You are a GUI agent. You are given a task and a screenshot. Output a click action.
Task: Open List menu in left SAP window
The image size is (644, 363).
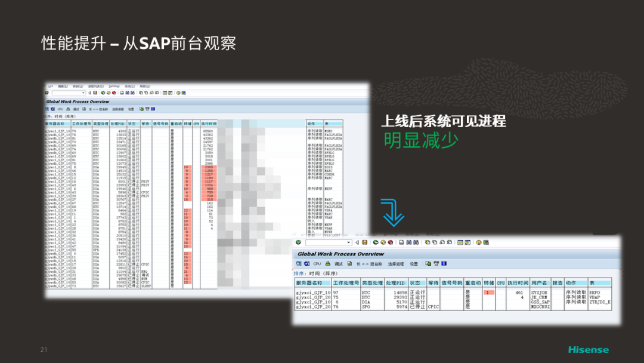50,87
